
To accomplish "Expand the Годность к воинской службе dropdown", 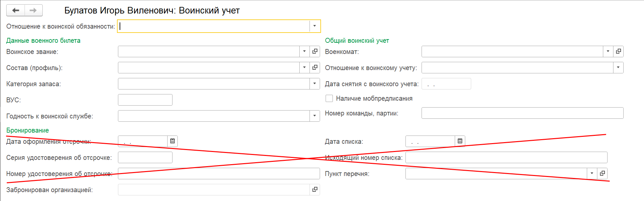I will coord(315,116).
